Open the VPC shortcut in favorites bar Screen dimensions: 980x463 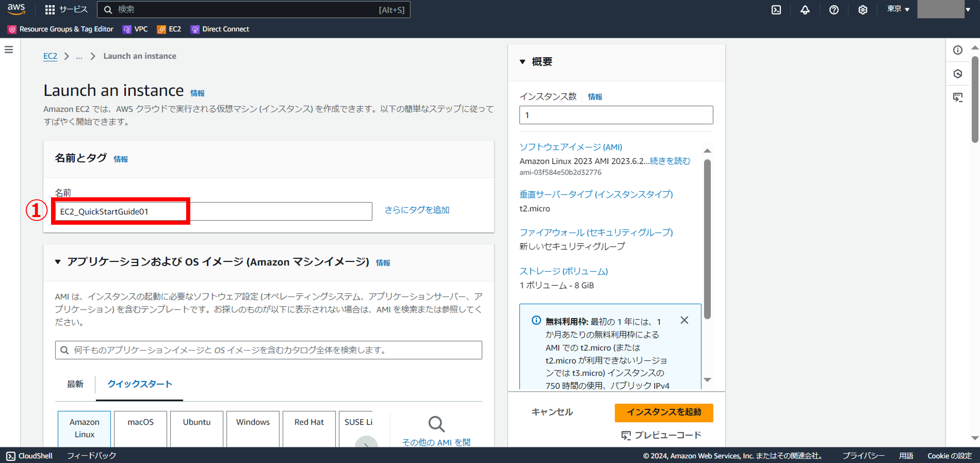pyautogui.click(x=135, y=29)
